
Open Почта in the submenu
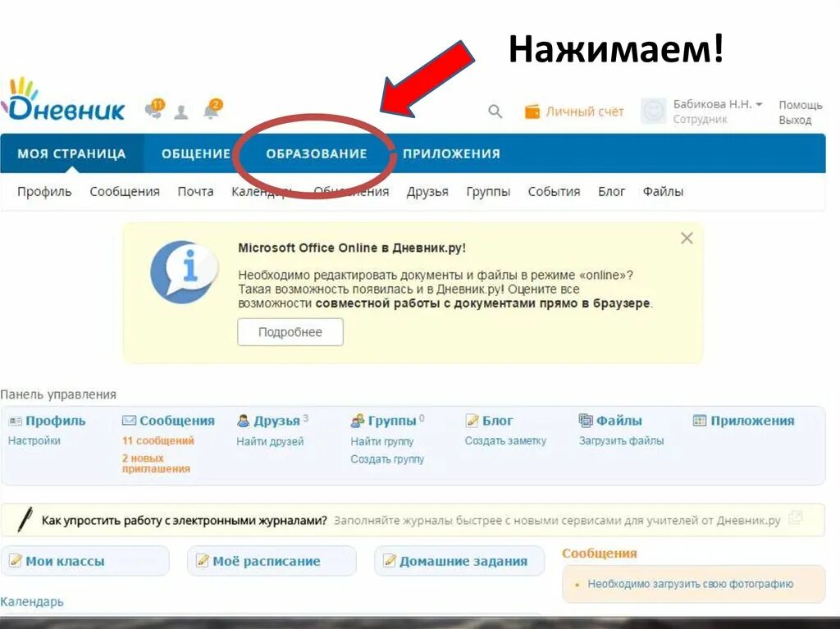point(195,192)
